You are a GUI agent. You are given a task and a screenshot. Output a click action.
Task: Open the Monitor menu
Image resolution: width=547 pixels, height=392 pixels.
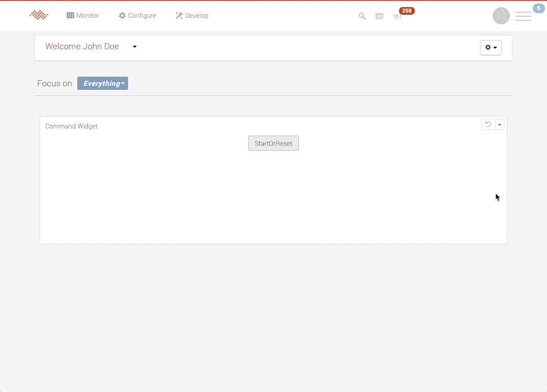pos(83,16)
